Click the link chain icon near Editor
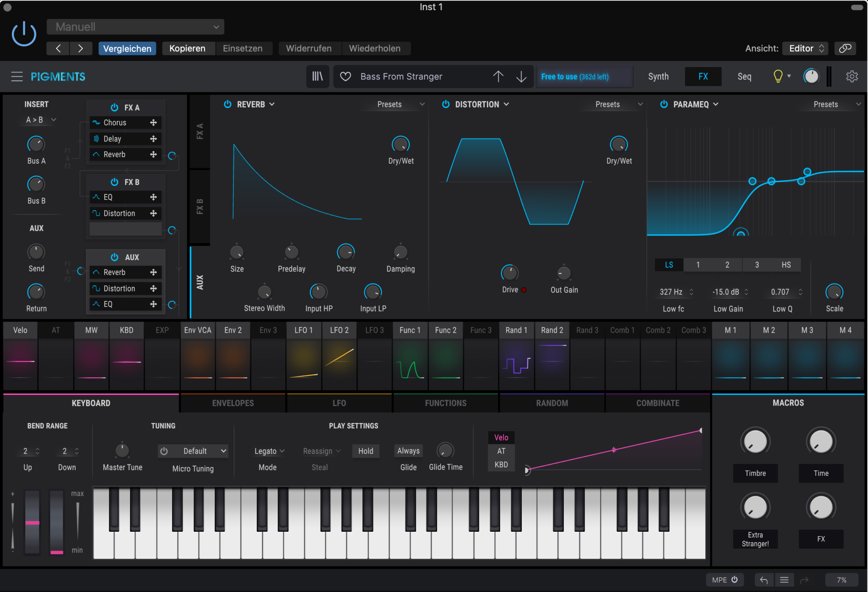The image size is (868, 592). click(x=845, y=48)
